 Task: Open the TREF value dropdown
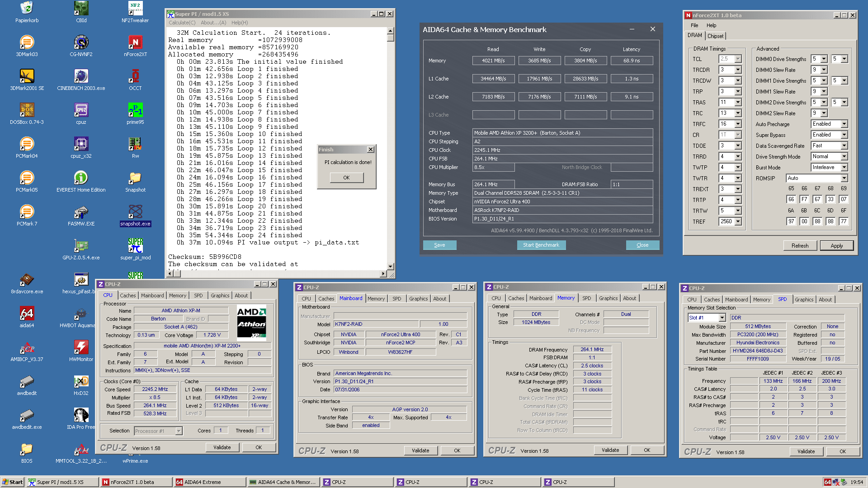pyautogui.click(x=738, y=222)
